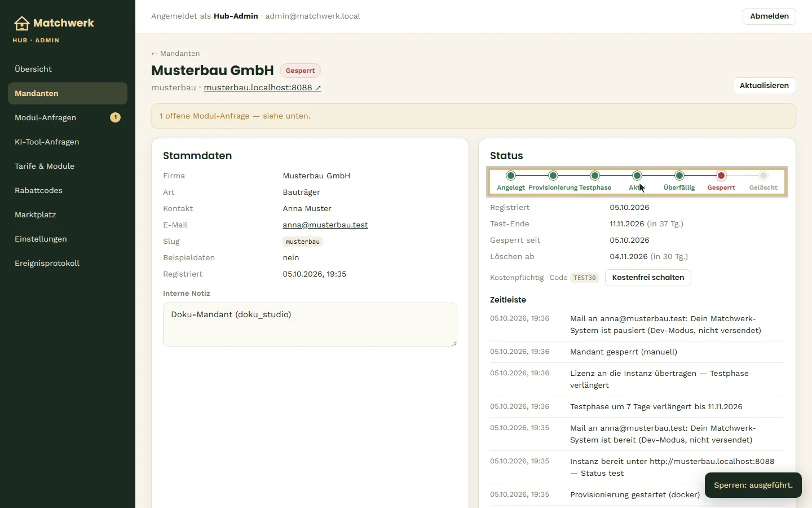This screenshot has width=812, height=508.
Task: Click the Angelegt status step dot
Action: (x=511, y=176)
